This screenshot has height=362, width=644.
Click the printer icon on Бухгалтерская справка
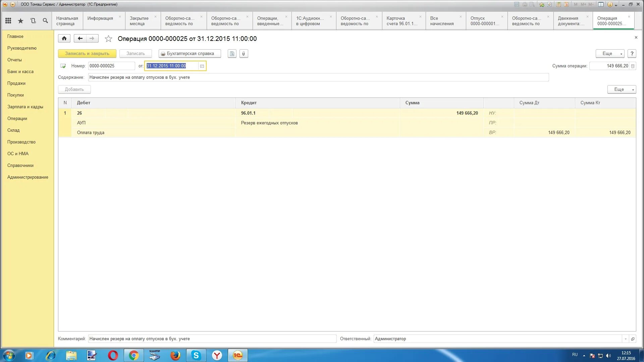[163, 54]
